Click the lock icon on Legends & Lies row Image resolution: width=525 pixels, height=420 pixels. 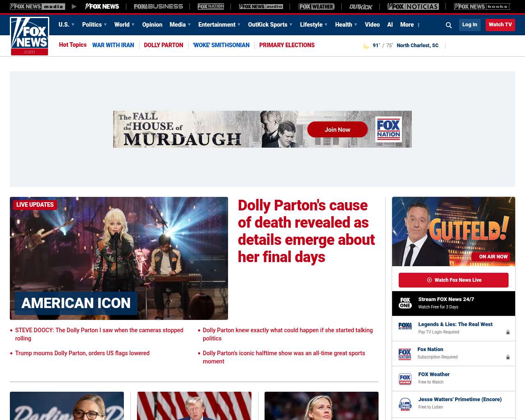pos(508,332)
